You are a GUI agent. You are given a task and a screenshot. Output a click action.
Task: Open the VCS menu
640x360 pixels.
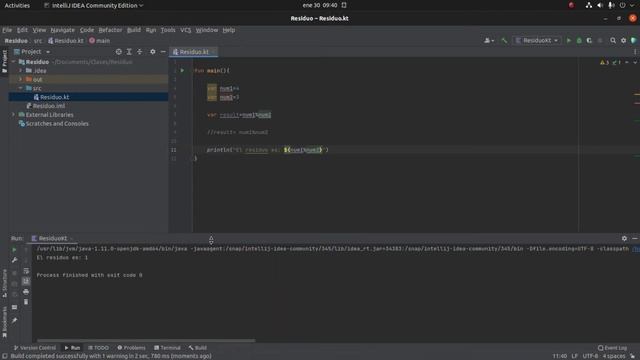[185, 30]
